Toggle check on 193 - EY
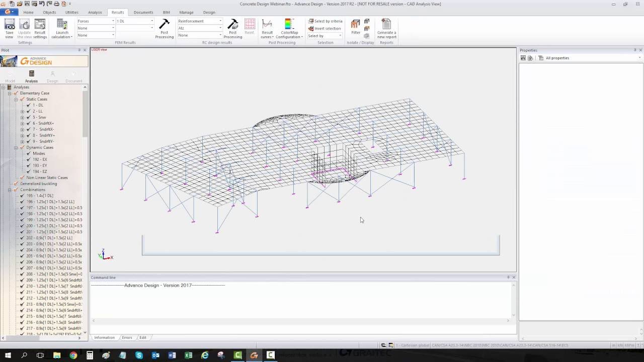 coord(29,165)
